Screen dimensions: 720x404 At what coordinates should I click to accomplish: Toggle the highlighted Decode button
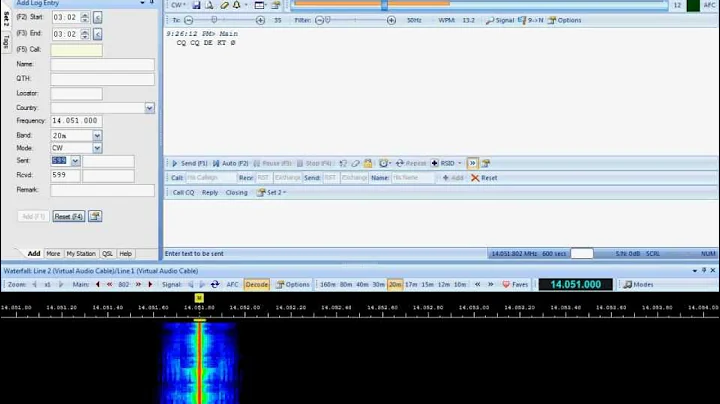[x=257, y=285]
